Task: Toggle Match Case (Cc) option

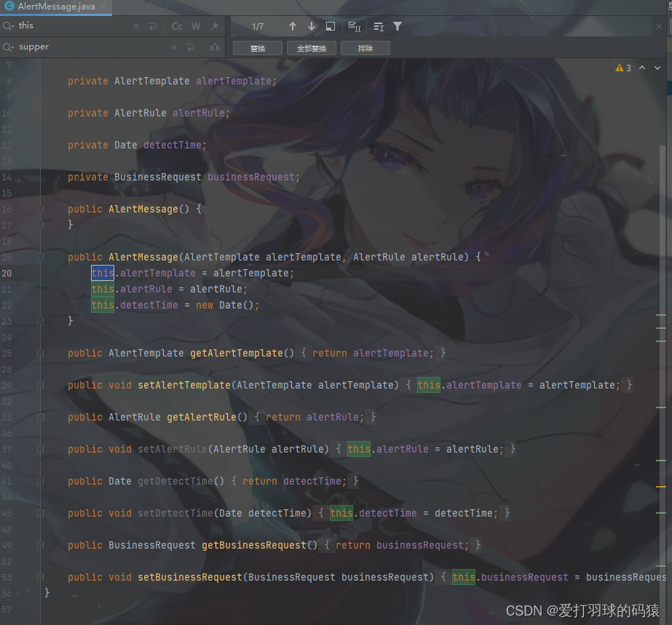Action: [x=177, y=27]
